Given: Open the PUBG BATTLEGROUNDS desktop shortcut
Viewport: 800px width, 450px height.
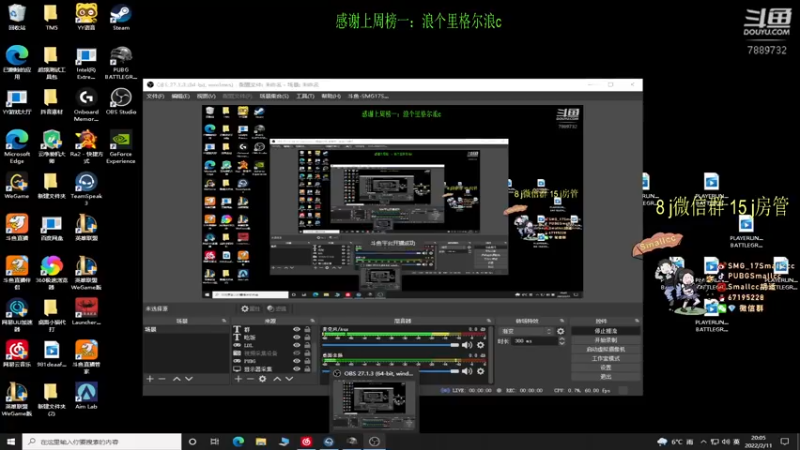Looking at the screenshot, I should click(121, 62).
